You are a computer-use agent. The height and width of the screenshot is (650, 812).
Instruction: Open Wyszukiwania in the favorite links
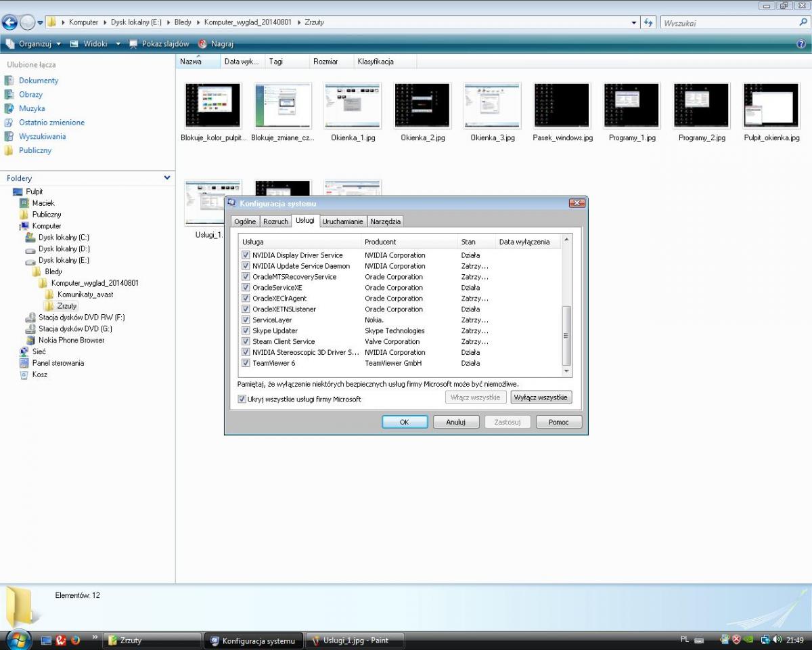click(x=42, y=136)
